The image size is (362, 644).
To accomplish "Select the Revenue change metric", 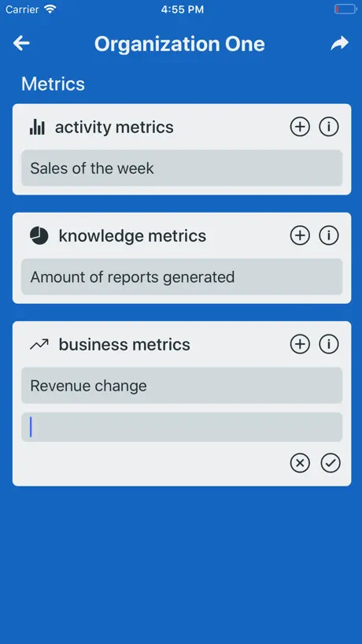I will click(182, 386).
